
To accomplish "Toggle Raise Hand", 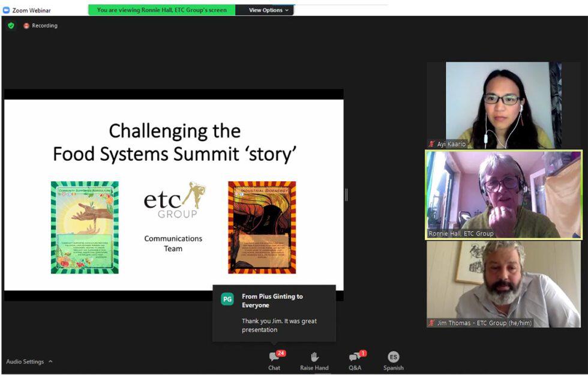I will pyautogui.click(x=314, y=361).
